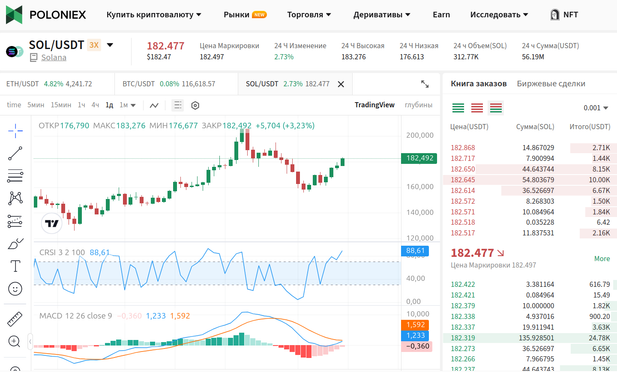617x374 pixels.
Task: Select the 1д timeframe
Action: pos(109,105)
